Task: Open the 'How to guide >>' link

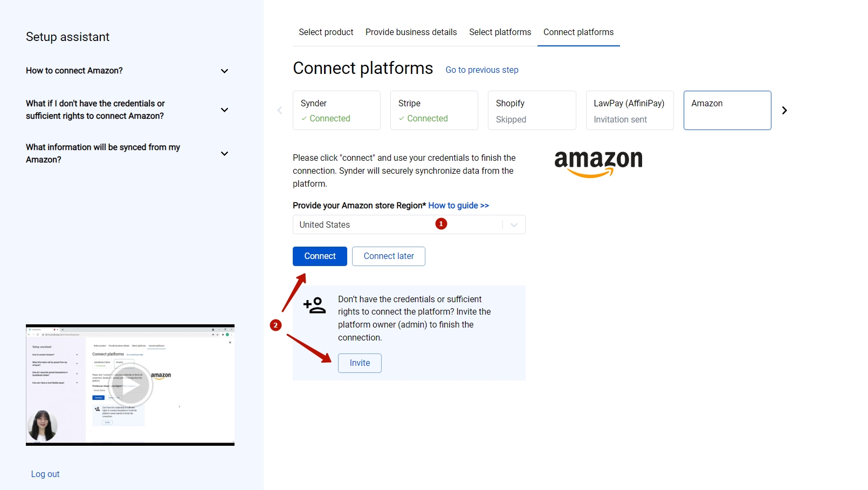Action: (458, 205)
